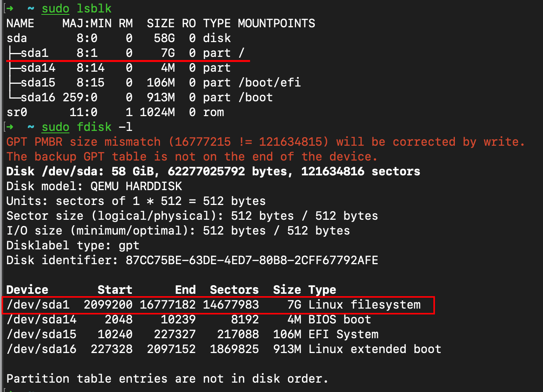Click sda14 in the lsblk tree
Viewport: 543px width, 392px height.
click(38, 68)
